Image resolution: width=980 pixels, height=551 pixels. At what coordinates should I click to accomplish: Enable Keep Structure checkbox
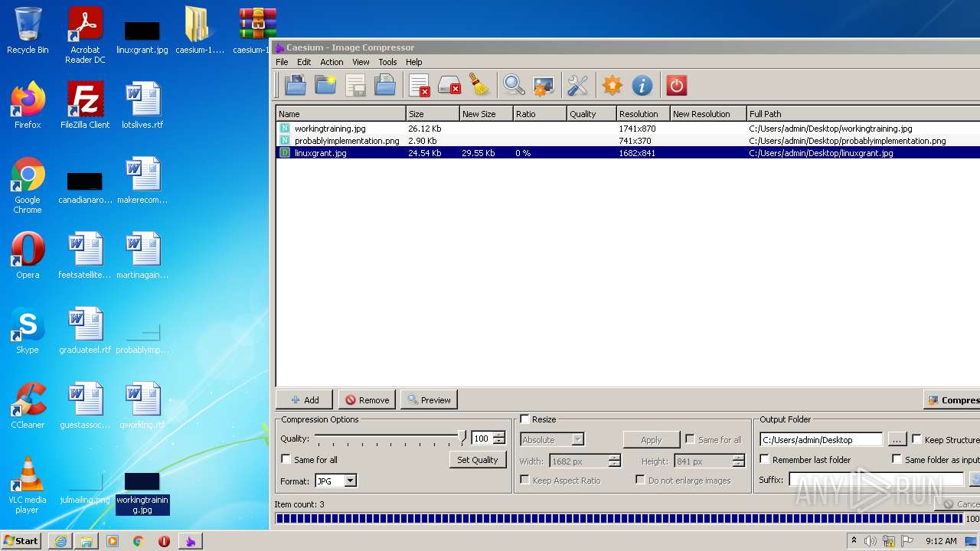pos(916,439)
